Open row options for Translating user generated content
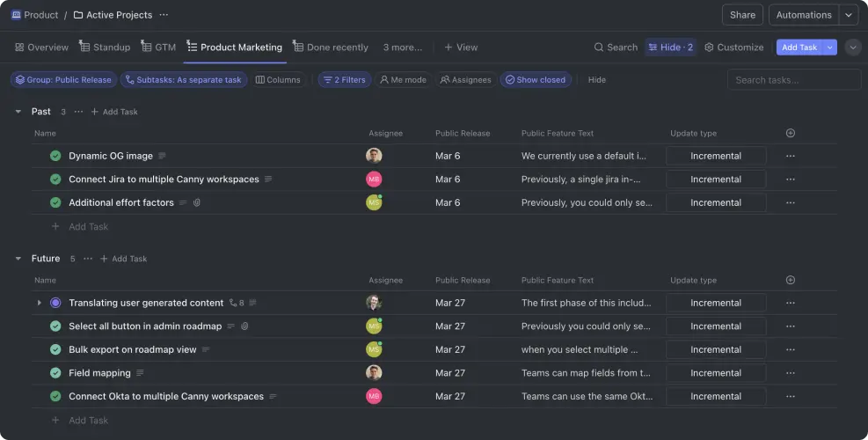 pos(791,303)
